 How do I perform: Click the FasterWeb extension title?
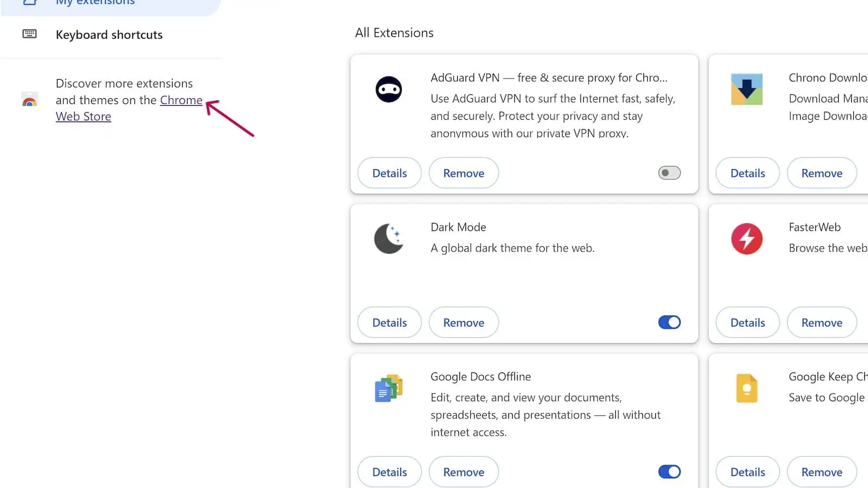tap(815, 227)
